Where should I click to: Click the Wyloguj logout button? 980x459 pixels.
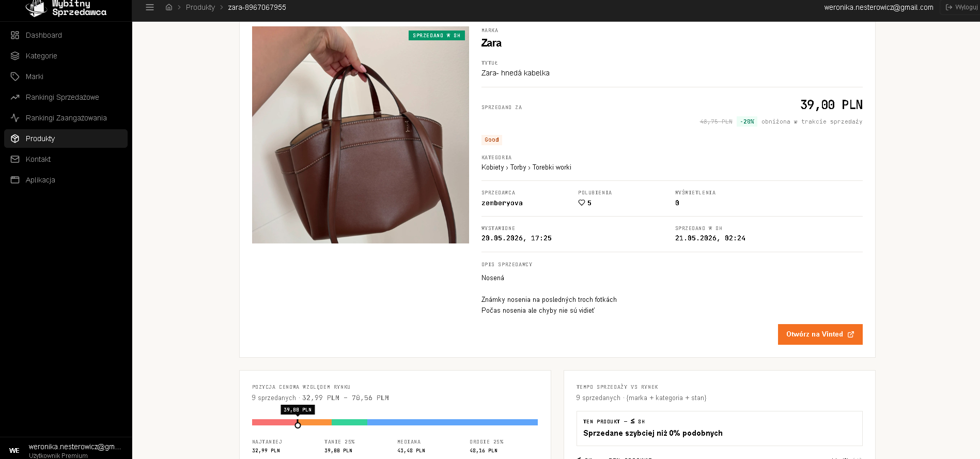[x=961, y=7]
